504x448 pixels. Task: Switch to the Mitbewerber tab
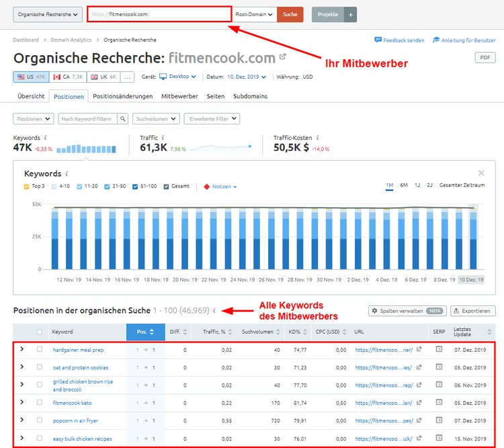[x=179, y=96]
